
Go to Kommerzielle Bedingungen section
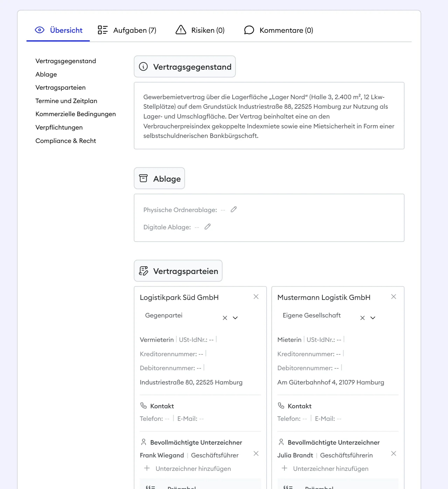click(75, 114)
